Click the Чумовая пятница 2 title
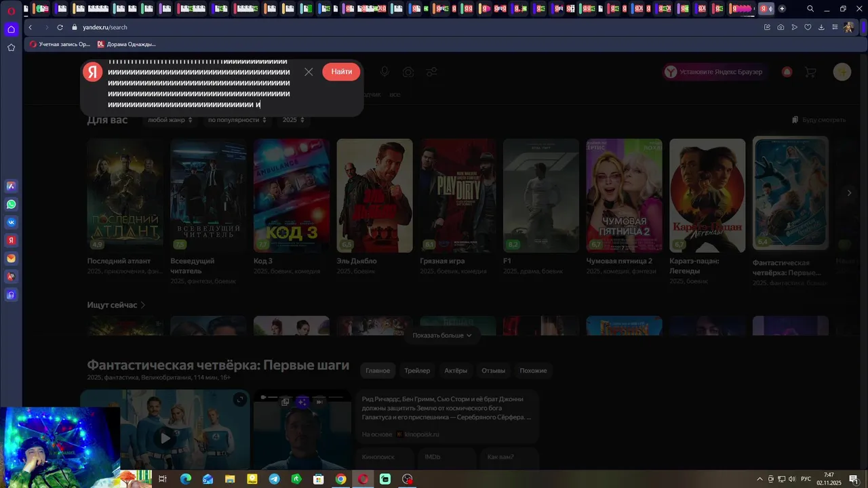Viewport: 868px width, 488px height. [x=619, y=261]
